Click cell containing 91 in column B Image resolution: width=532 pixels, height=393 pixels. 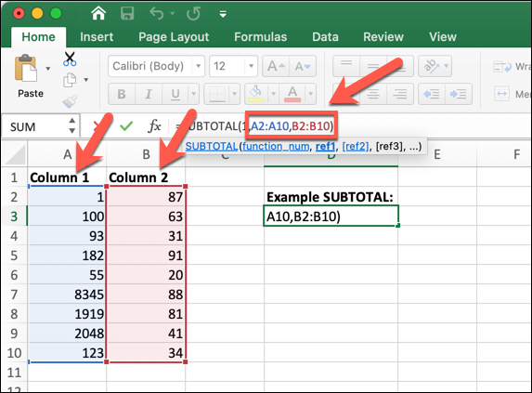[x=146, y=255]
